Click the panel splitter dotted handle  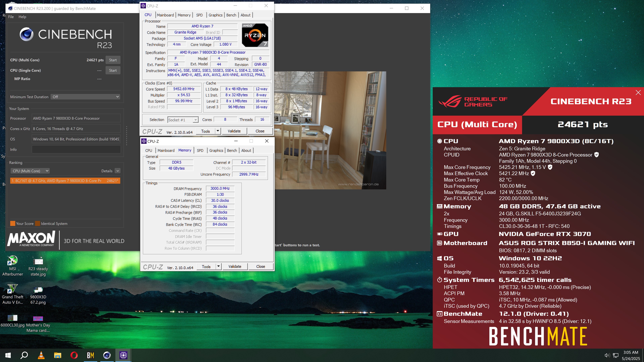click(x=126, y=136)
